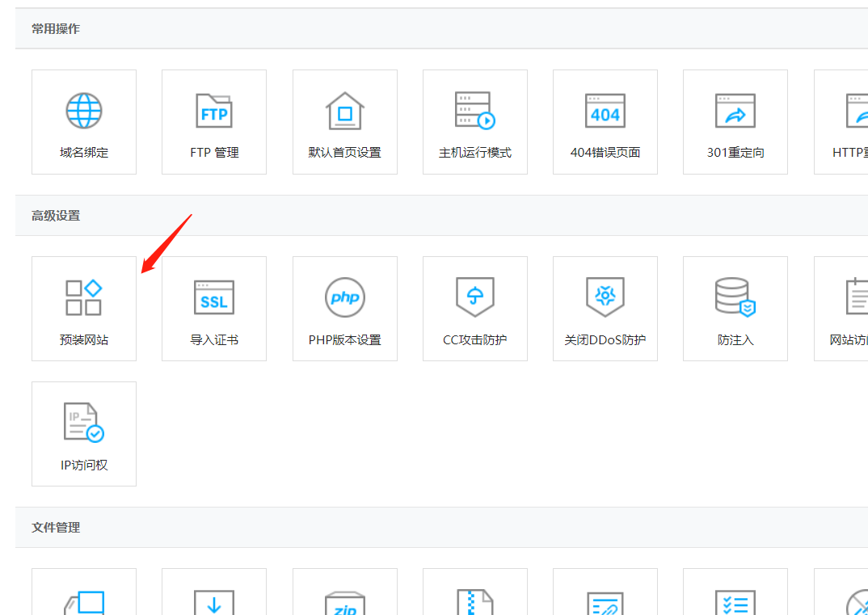
Task: Open 域名绑定 domain binding globe icon
Action: coord(84,111)
